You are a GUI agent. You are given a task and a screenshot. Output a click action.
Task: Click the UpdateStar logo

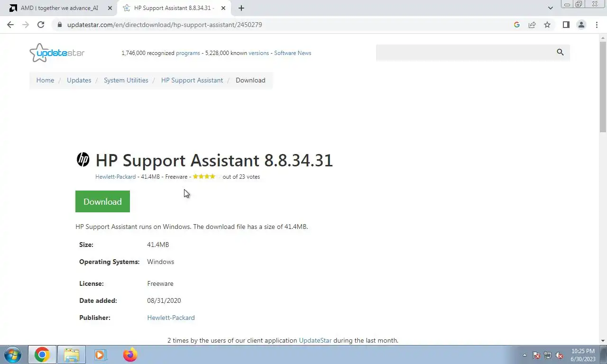[x=57, y=53]
